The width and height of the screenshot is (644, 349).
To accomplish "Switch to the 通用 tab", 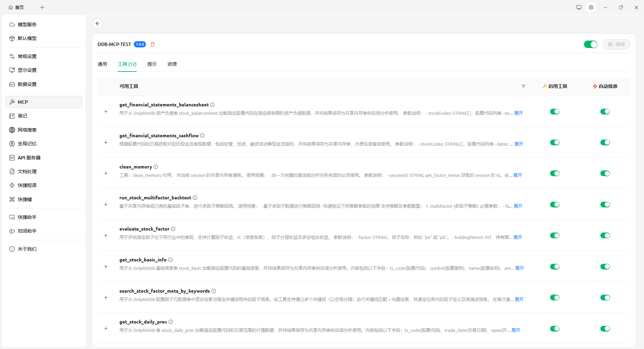I will [x=102, y=64].
